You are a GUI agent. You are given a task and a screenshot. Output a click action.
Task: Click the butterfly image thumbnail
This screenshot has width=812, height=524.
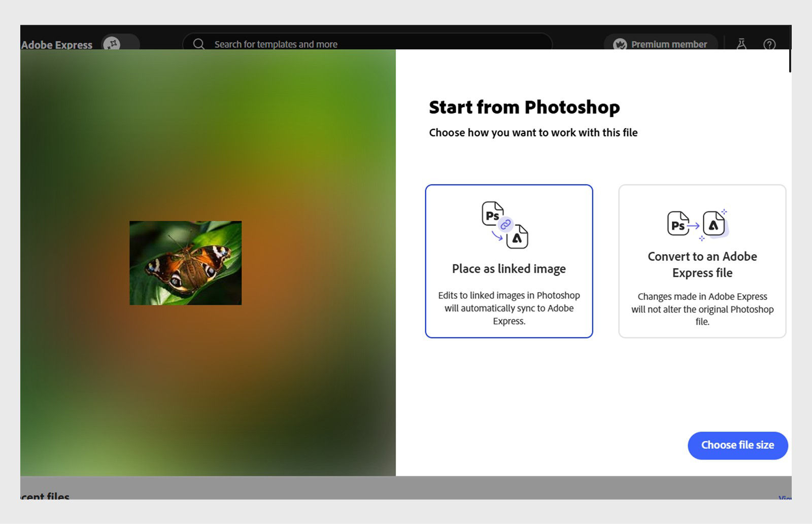[x=186, y=262]
